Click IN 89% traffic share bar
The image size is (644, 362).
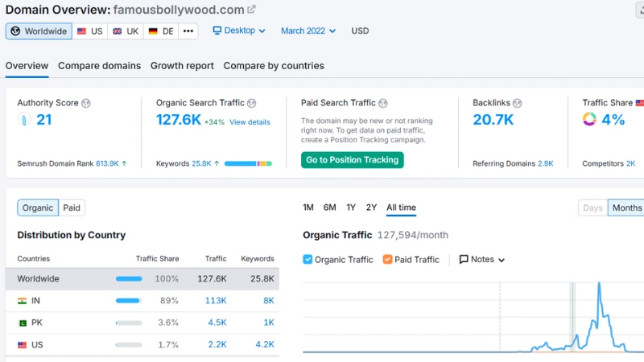coord(129,300)
